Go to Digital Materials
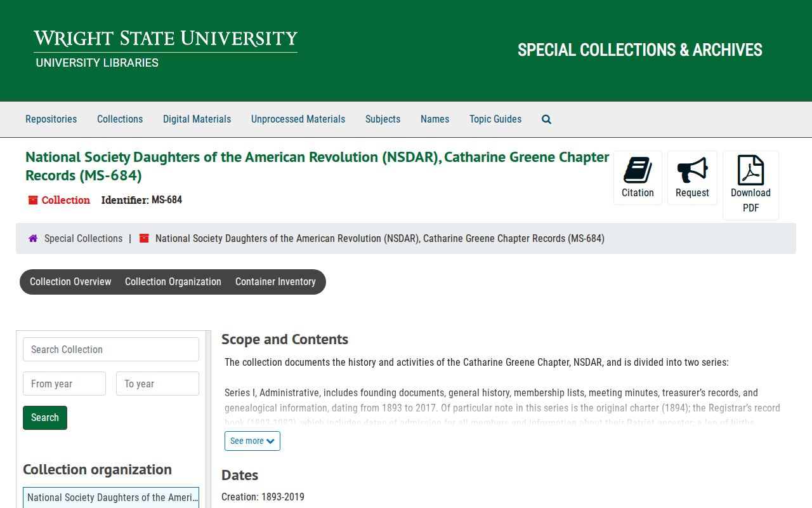The image size is (812, 508). 197,119
